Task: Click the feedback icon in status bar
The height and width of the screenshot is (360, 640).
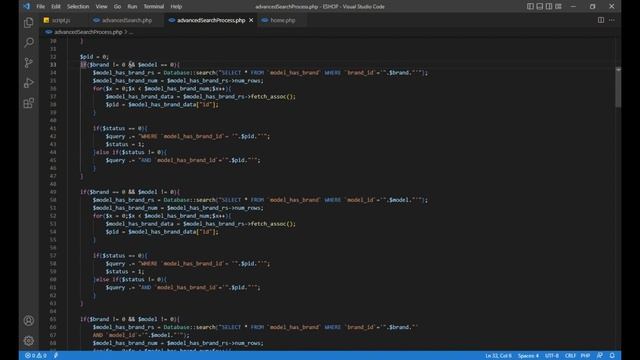Action: (600, 356)
